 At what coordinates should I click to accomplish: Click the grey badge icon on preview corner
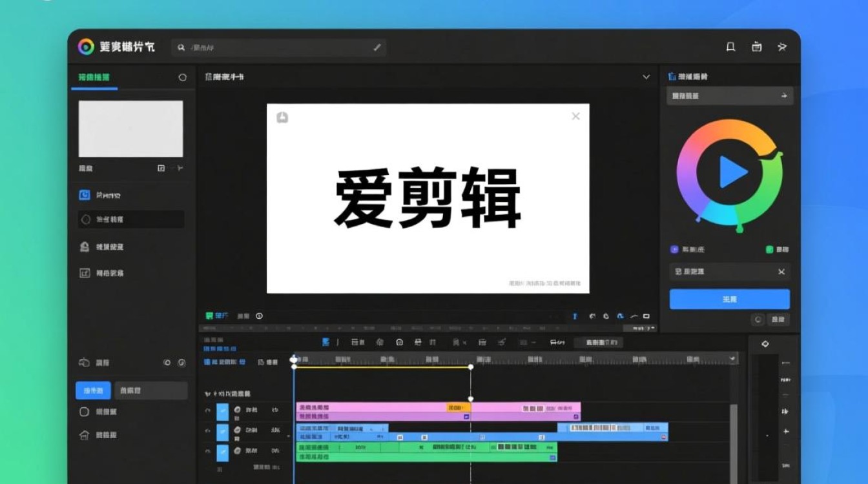pos(282,117)
